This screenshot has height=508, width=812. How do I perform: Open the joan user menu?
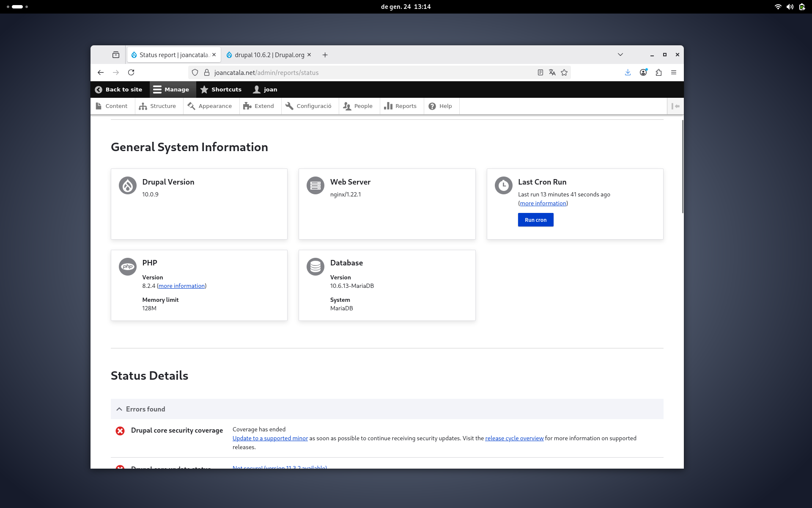265,89
